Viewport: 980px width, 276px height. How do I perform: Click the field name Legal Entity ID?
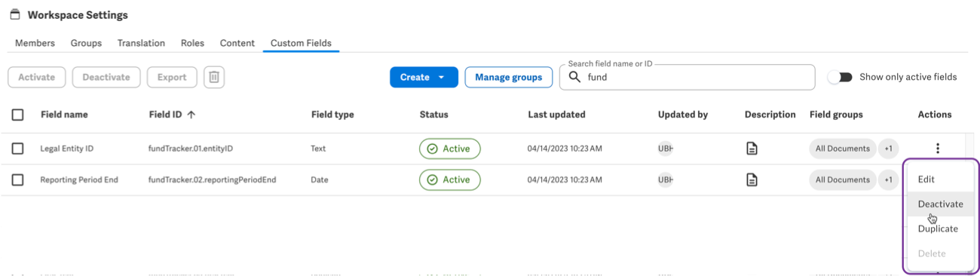click(67, 149)
